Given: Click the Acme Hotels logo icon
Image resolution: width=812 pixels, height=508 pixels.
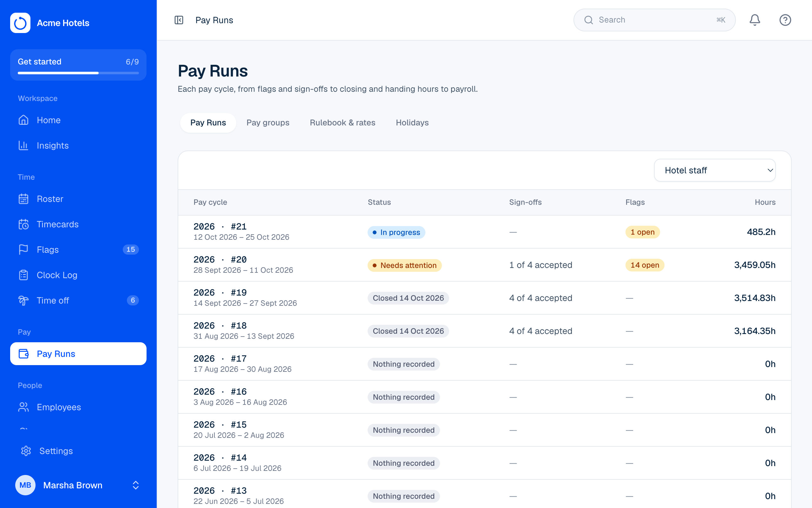Looking at the screenshot, I should coord(20,23).
